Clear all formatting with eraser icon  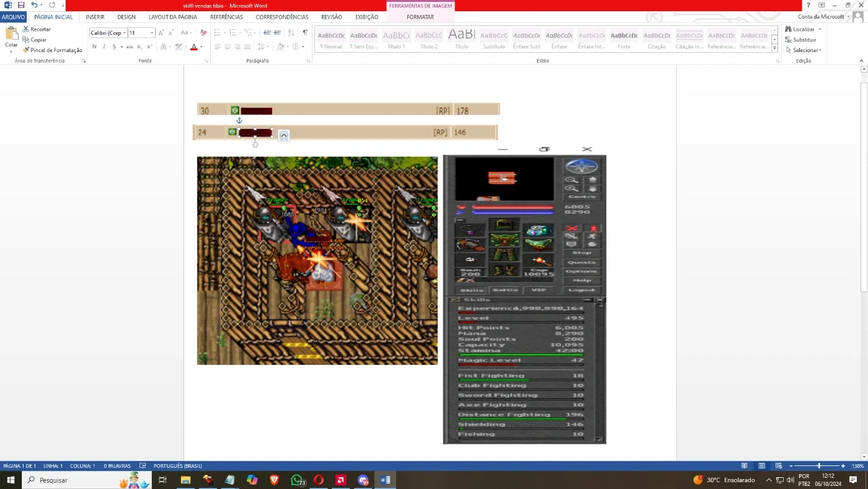click(203, 33)
